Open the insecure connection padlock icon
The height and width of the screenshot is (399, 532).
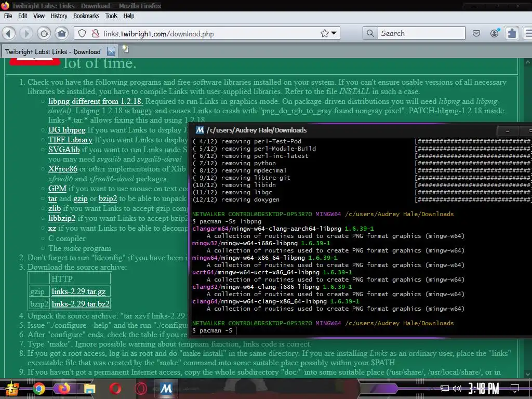96,33
